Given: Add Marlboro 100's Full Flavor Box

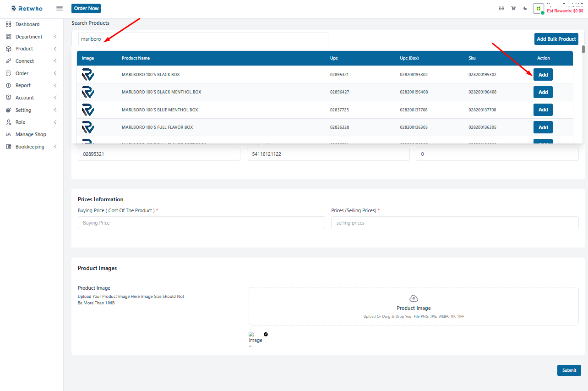Looking at the screenshot, I should tap(543, 127).
